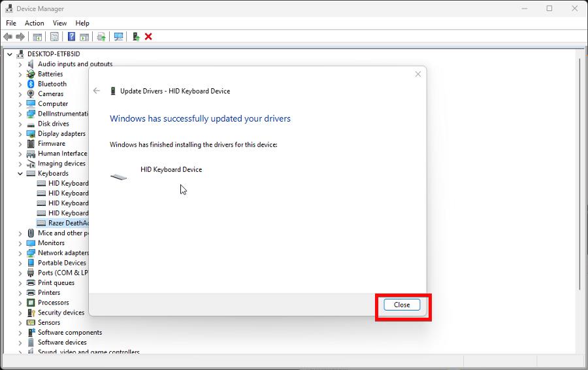Click the back arrow in Update Drivers dialog
Viewport: 588px width, 370px height.
(x=97, y=91)
